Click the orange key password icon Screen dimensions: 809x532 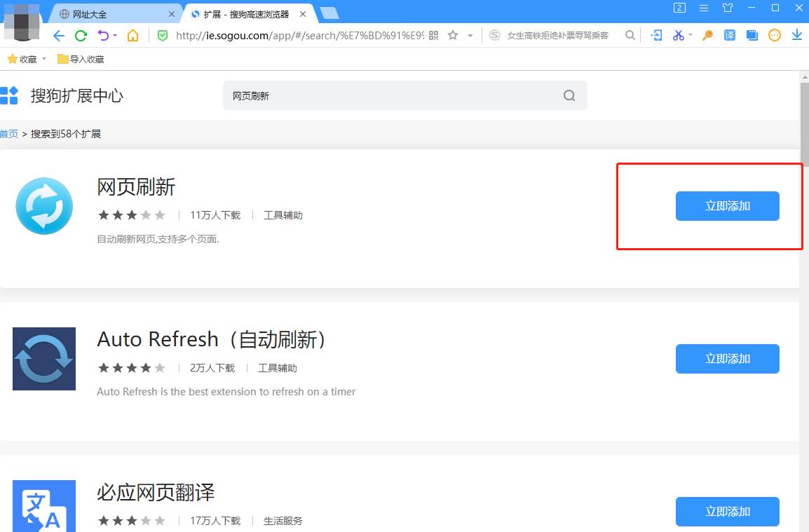coord(707,35)
